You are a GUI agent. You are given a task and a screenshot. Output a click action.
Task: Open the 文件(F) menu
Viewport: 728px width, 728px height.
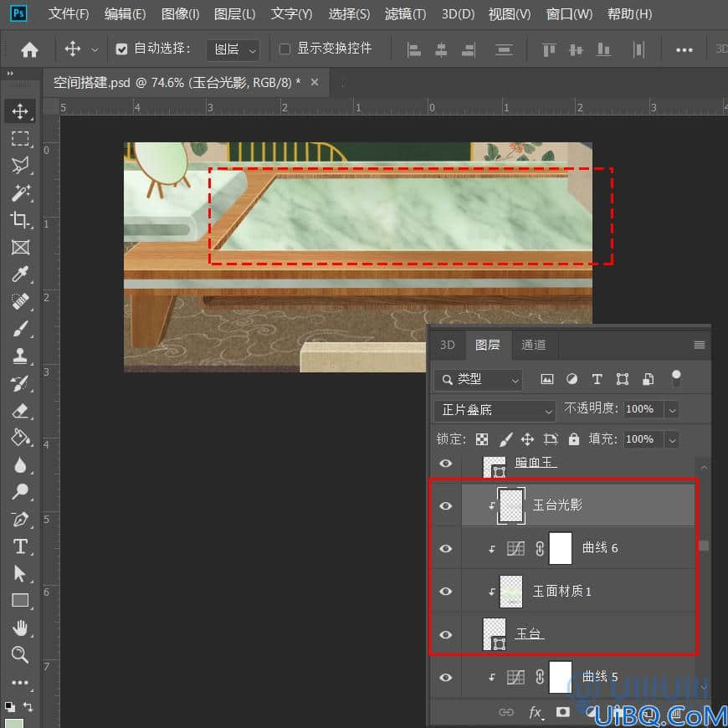tap(69, 14)
